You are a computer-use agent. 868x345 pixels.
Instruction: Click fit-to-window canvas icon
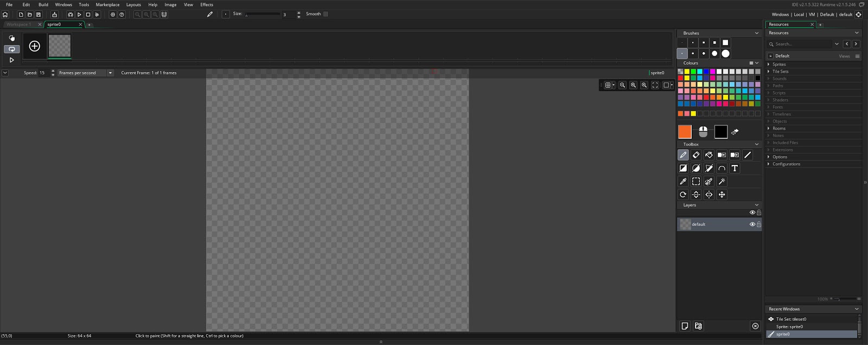[x=655, y=85]
